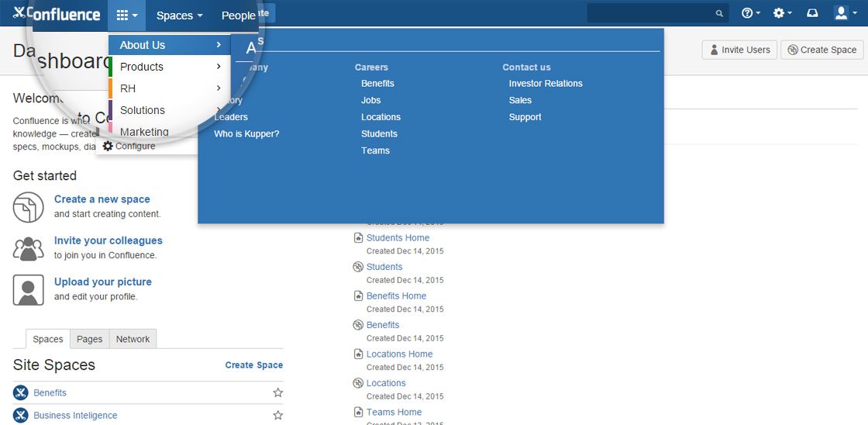Image resolution: width=868 pixels, height=425 pixels.
Task: Star the Business Inteligence space
Action: [x=278, y=415]
